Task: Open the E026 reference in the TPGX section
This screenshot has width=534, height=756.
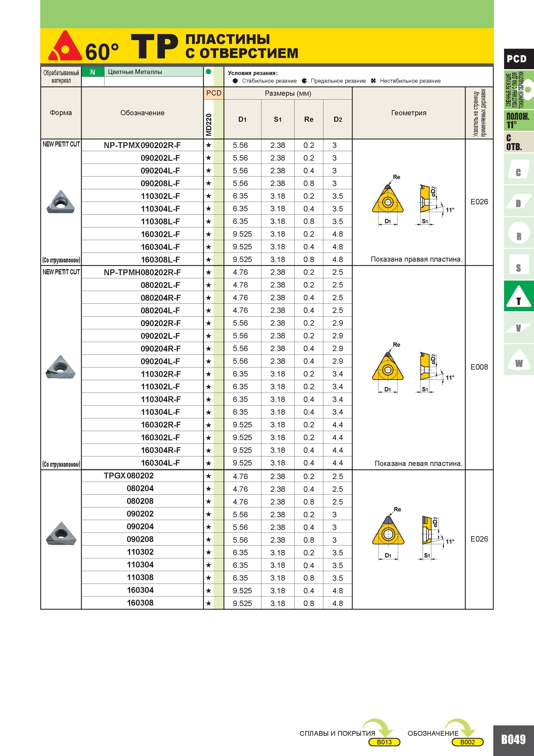Action: click(x=479, y=539)
